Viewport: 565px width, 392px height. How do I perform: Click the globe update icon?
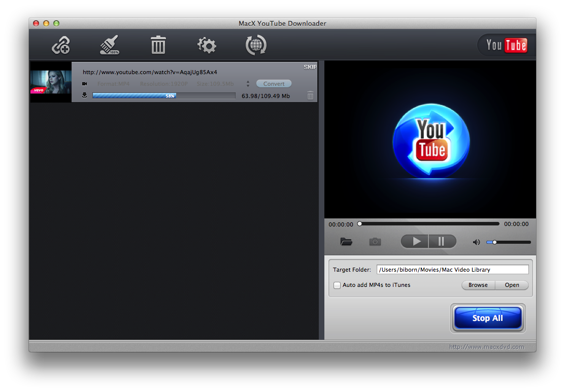point(256,45)
